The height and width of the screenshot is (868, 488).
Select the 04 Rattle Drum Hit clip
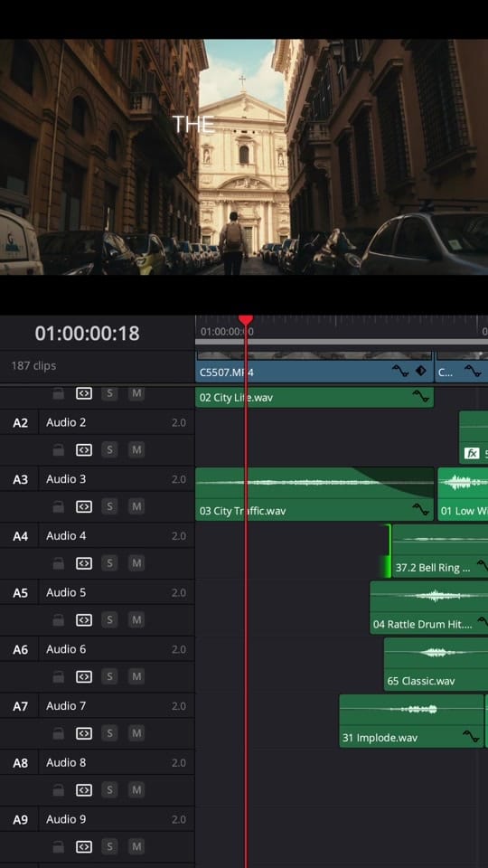(x=428, y=608)
